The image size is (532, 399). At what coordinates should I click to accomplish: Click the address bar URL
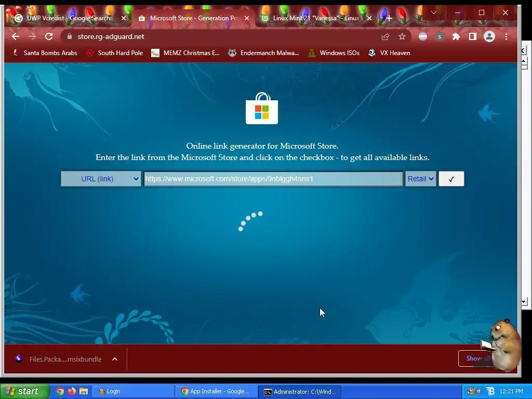111,37
